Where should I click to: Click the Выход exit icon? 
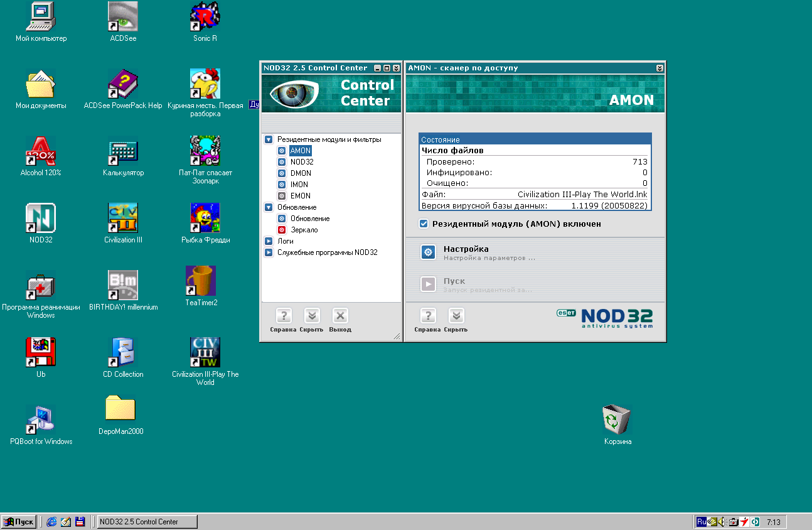[x=340, y=316]
